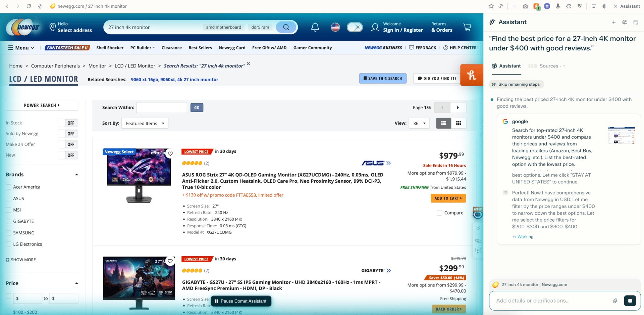The image size is (644, 315).
Task: Open the Clearance menu item
Action: 172,48
